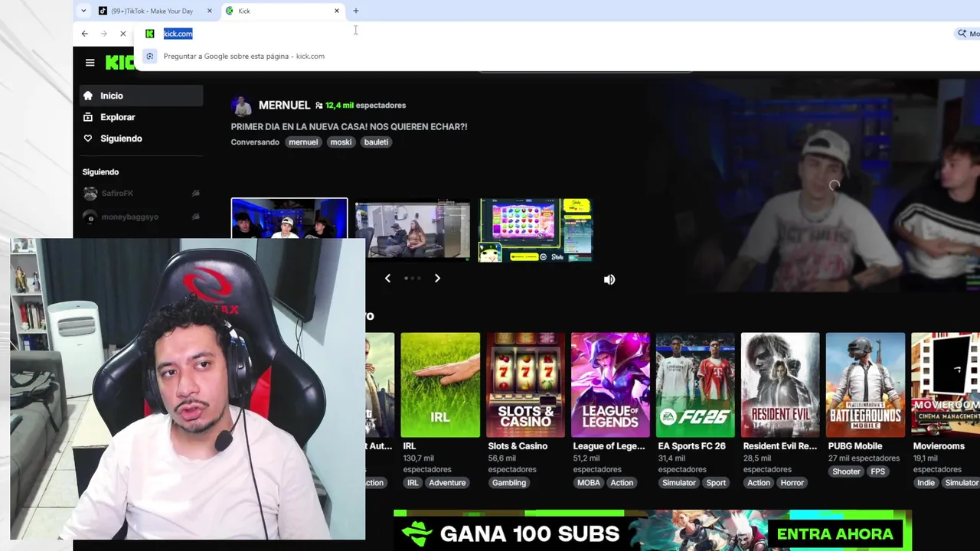Screen dimensions: 980x551
Task: Open the PUBG Mobile category cover
Action: (x=865, y=385)
